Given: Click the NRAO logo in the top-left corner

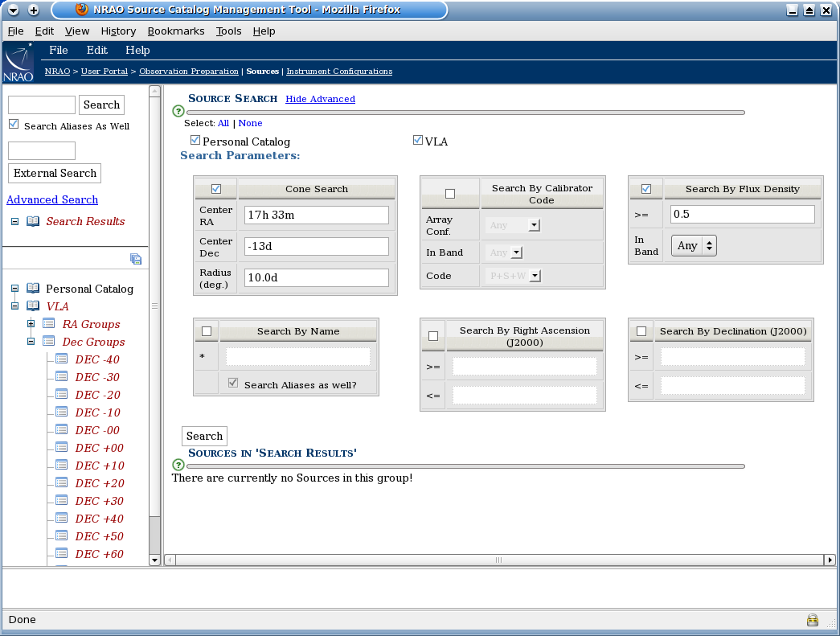Looking at the screenshot, I should [x=18, y=63].
